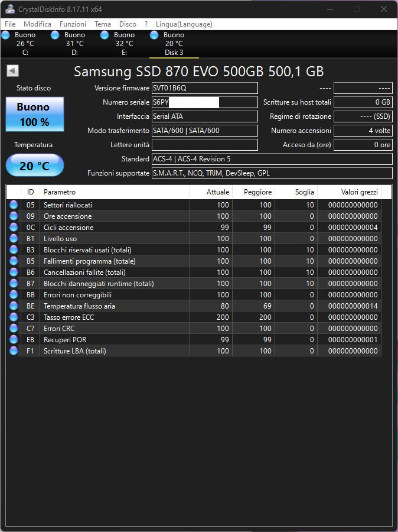
Task: Click status icon for Errori non correggibili
Action: (x=14, y=294)
